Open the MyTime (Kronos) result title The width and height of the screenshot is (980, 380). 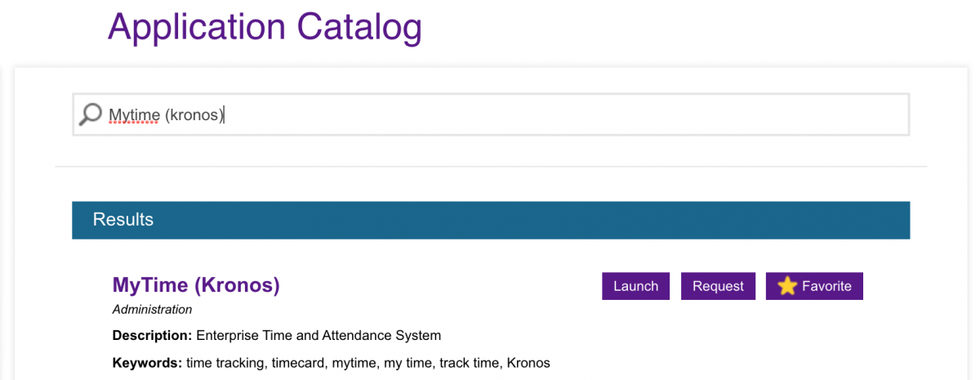(x=196, y=285)
